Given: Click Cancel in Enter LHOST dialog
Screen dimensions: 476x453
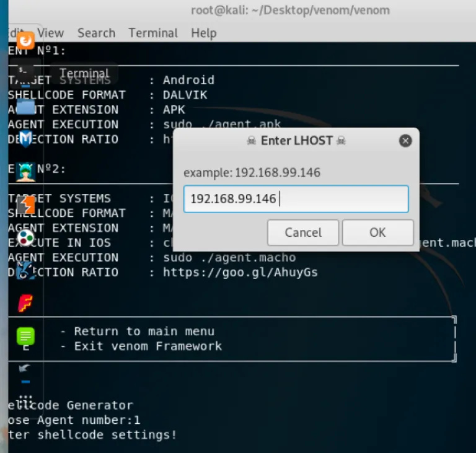Looking at the screenshot, I should (303, 232).
